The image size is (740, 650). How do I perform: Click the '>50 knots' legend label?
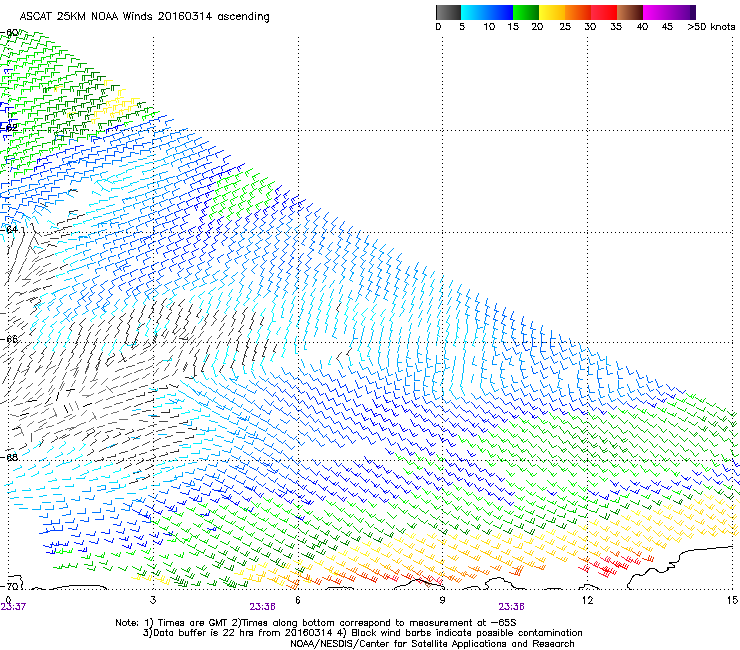click(x=711, y=27)
